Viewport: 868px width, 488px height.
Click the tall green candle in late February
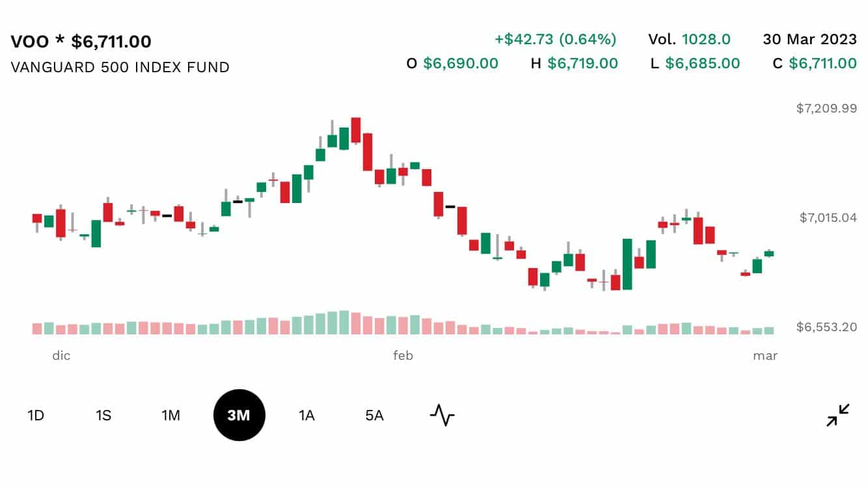coord(627,264)
